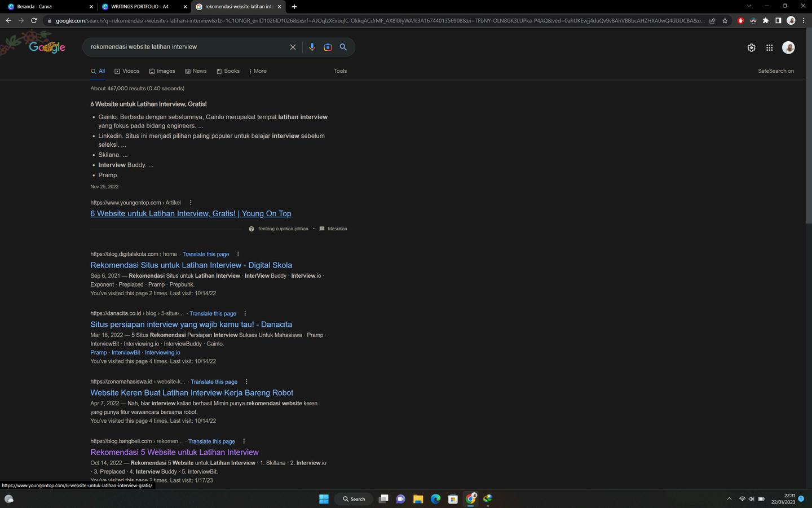Open the Extensions puzzle-piece icon
812x508 pixels.
[x=765, y=20]
